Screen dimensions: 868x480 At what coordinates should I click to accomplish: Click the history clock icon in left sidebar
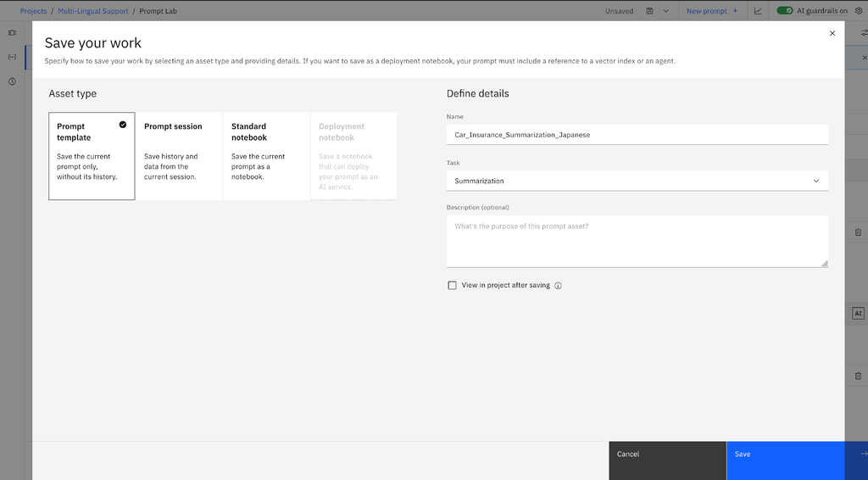12,81
